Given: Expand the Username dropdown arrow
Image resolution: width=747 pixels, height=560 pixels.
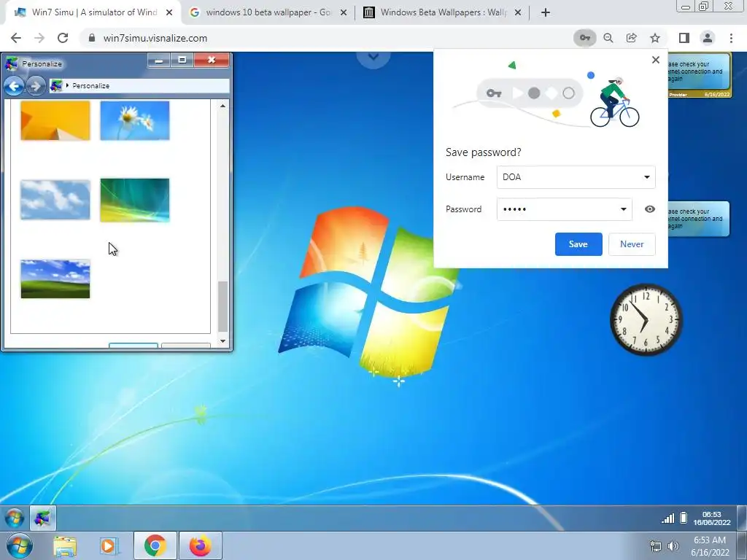Looking at the screenshot, I should (x=646, y=177).
